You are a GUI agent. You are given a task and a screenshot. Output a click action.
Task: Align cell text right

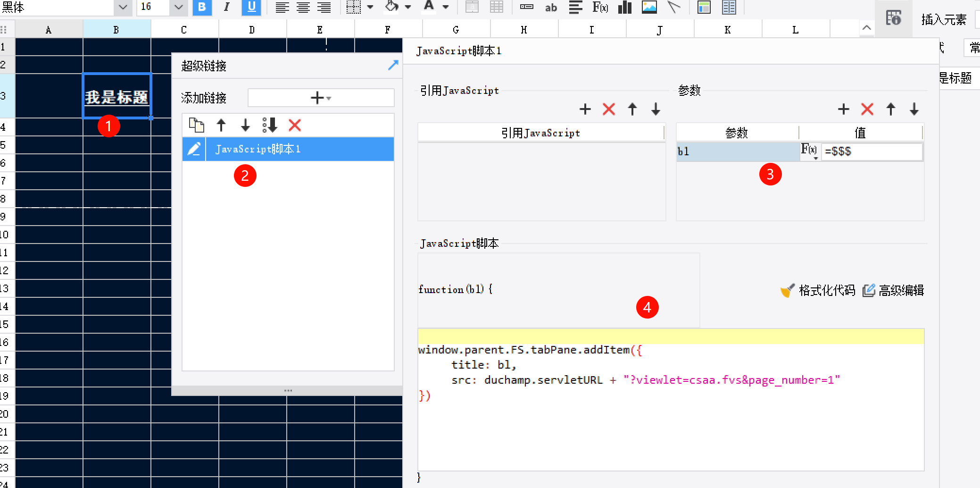point(324,7)
